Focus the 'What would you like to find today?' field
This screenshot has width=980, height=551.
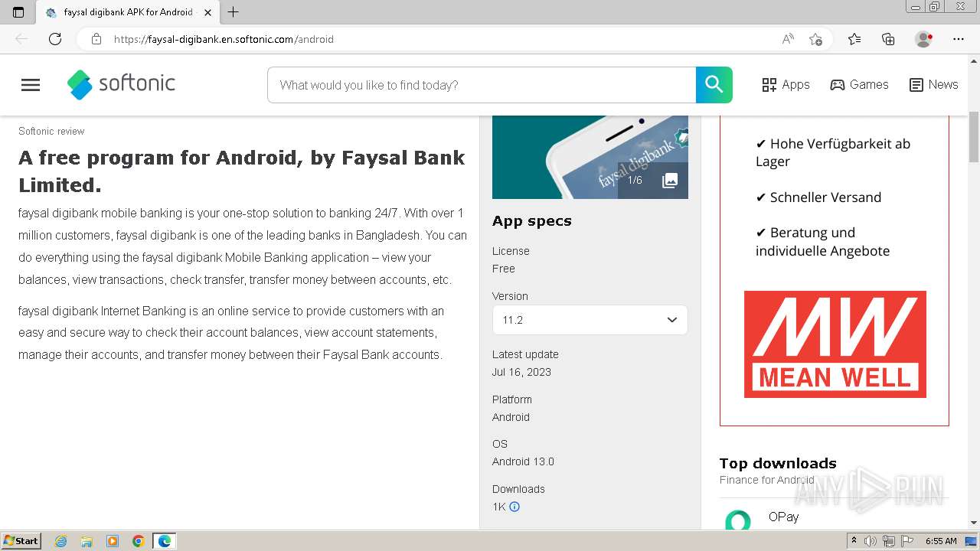click(482, 85)
